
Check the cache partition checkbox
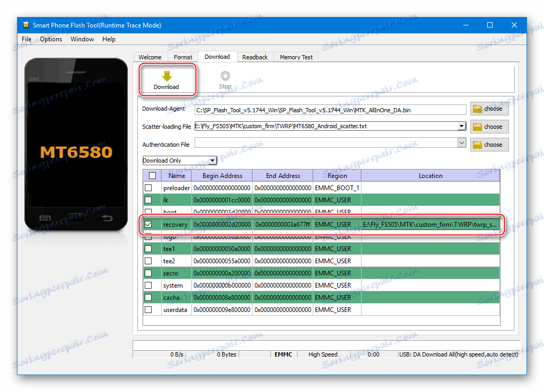pyautogui.click(x=148, y=297)
